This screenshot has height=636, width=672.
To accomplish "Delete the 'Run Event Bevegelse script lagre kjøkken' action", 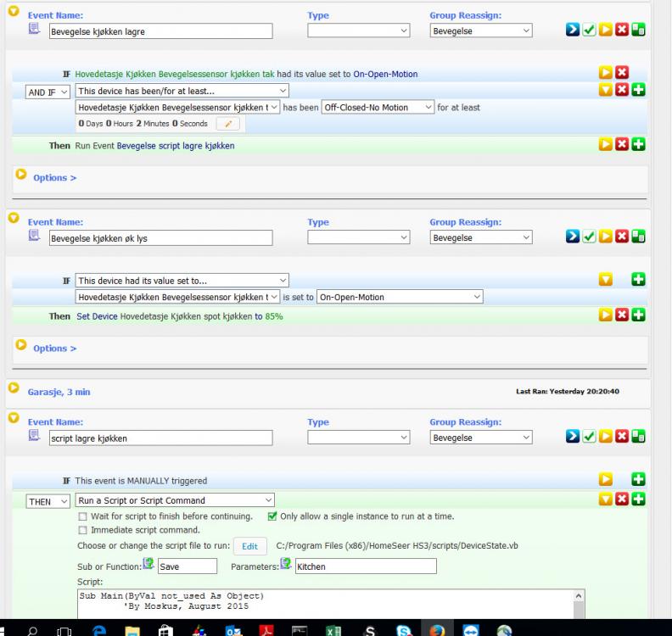I will (x=620, y=146).
